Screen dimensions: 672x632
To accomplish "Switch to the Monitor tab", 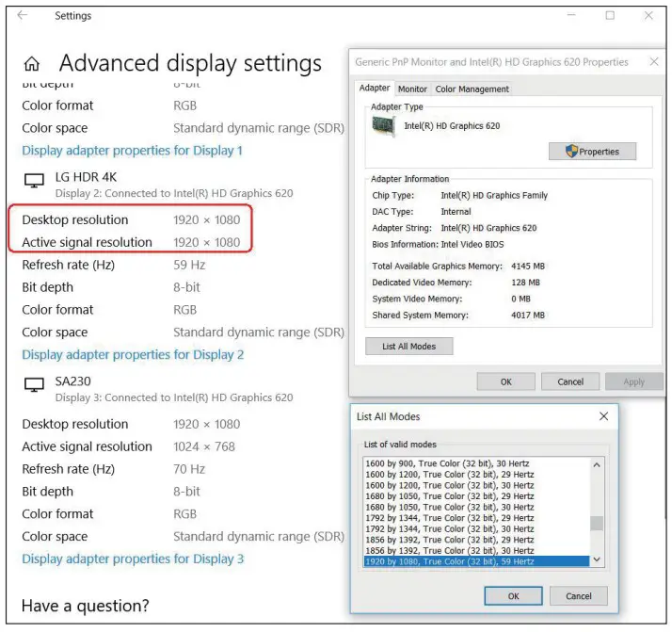I will [x=412, y=89].
